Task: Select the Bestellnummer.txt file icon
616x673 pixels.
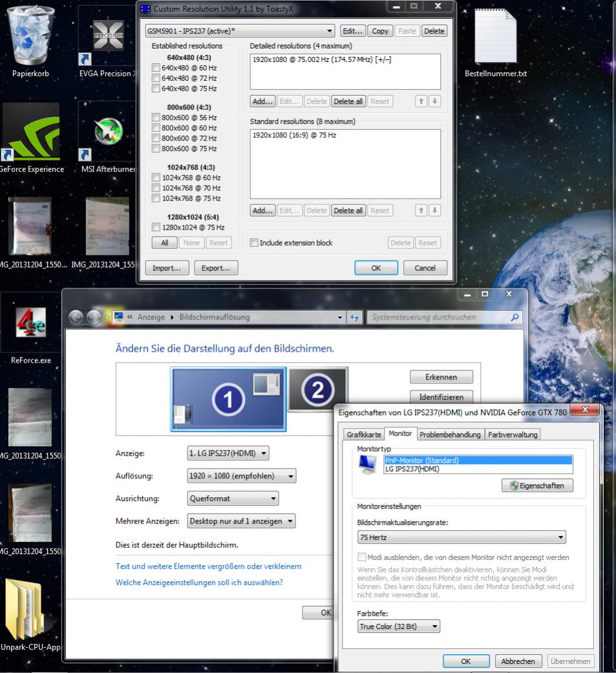Action: pos(495,42)
